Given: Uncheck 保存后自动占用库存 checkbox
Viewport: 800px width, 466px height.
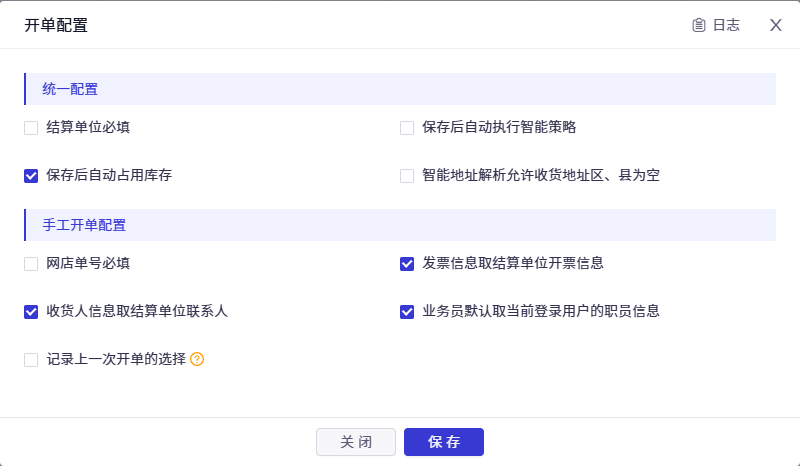Looking at the screenshot, I should 31,176.
